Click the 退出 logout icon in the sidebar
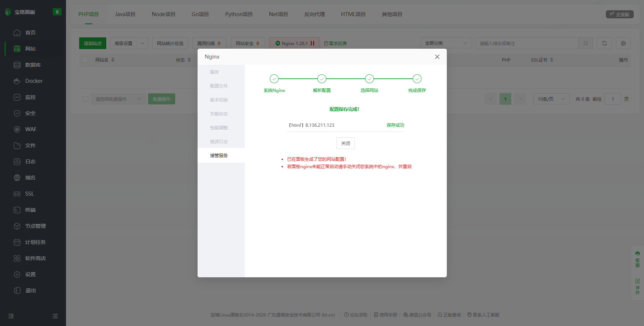644x326 pixels. (x=17, y=290)
